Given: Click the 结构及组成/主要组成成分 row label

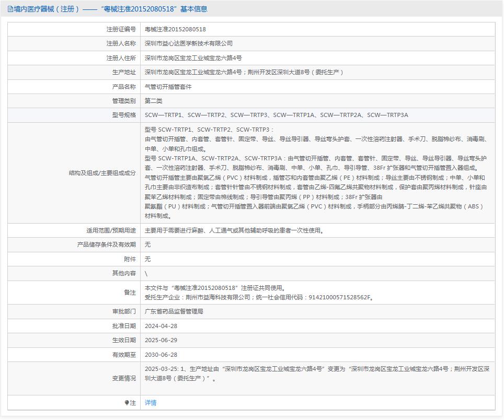Looking at the screenshot, I should 102,173.
